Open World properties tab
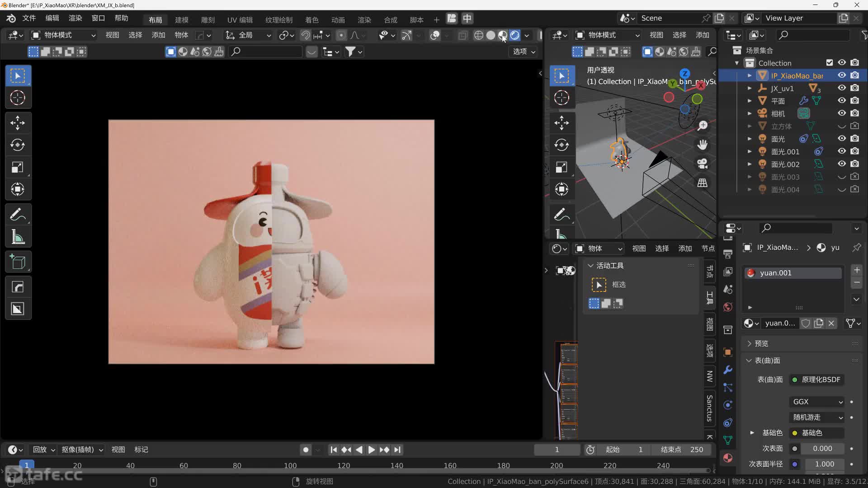The width and height of the screenshot is (868, 488). click(728, 307)
